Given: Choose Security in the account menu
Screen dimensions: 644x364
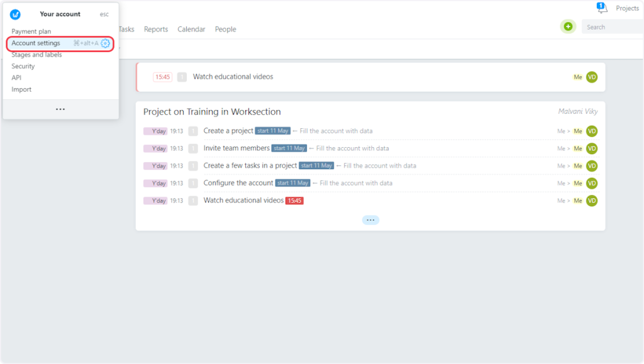Looking at the screenshot, I should pyautogui.click(x=23, y=66).
